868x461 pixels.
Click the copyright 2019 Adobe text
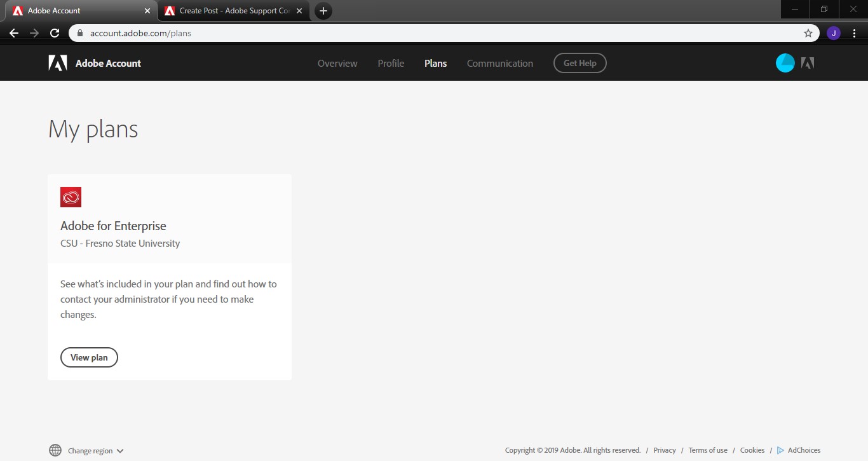[x=573, y=450]
